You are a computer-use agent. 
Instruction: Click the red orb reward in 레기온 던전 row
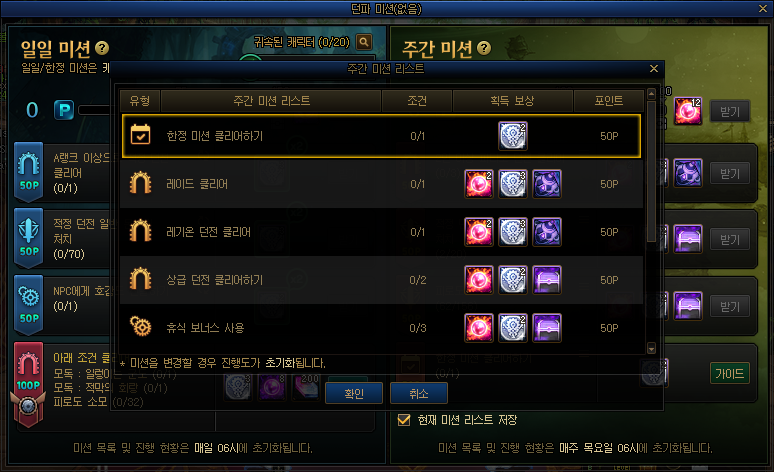pyautogui.click(x=478, y=232)
